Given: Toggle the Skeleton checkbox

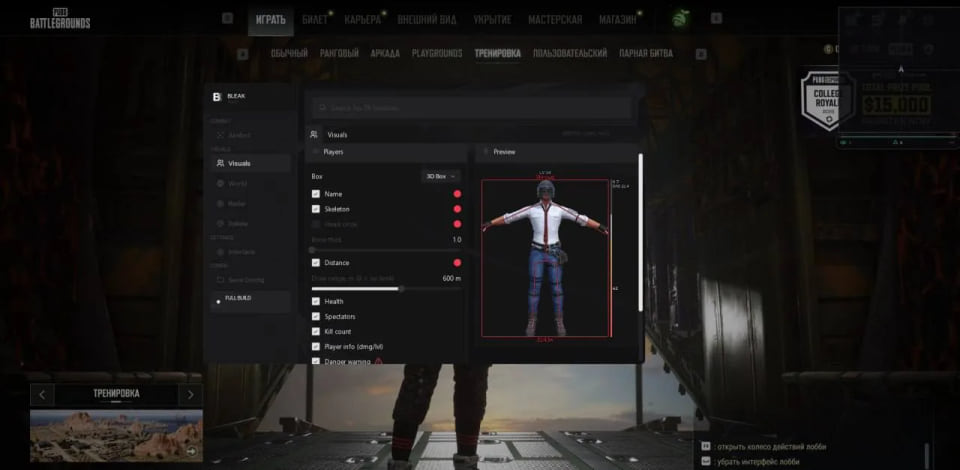Looking at the screenshot, I should pyautogui.click(x=315, y=209).
